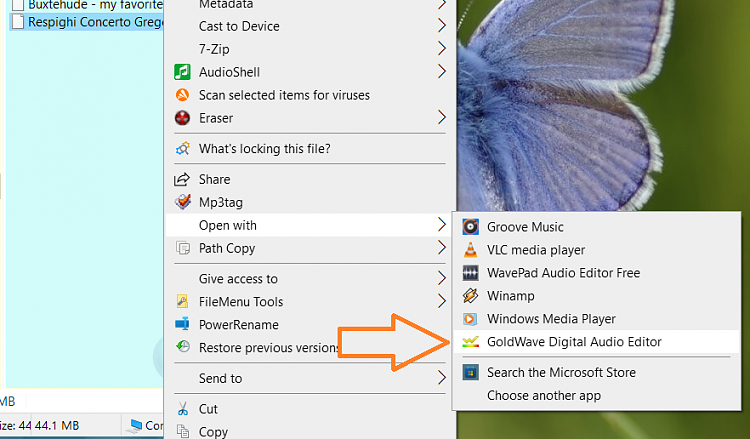The image size is (750, 439).
Task: Expand the Give access to submenu arrow
Action: tap(442, 279)
